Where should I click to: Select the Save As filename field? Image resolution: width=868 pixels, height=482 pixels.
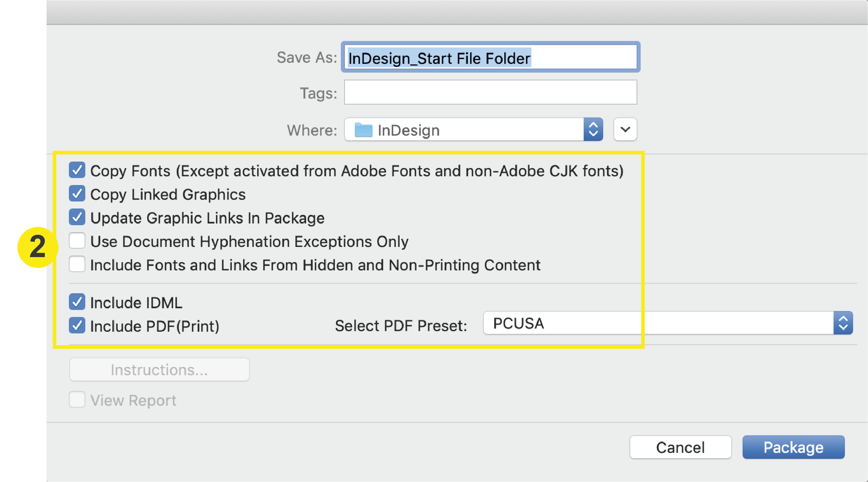click(x=490, y=57)
